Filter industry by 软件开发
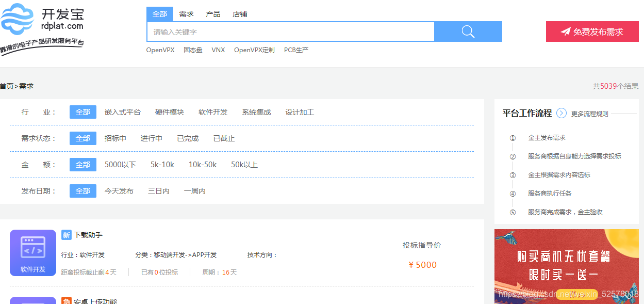The height and width of the screenshot is (304, 644). (x=213, y=112)
